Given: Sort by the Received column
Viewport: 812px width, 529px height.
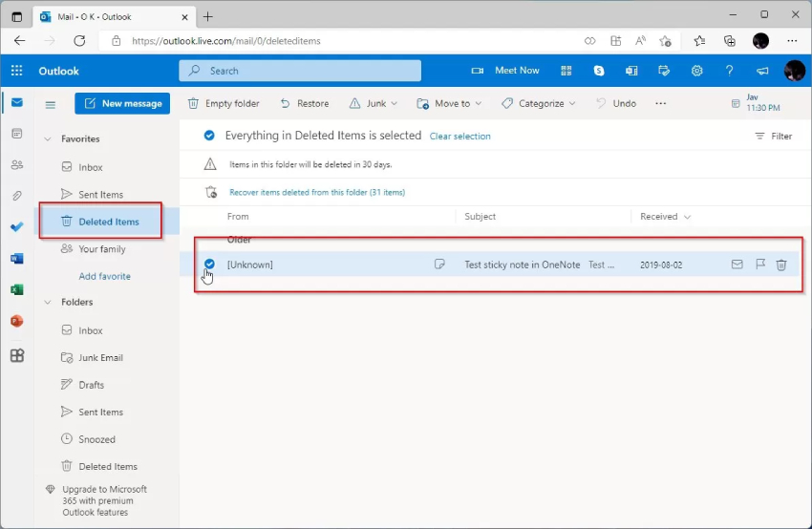Looking at the screenshot, I should 665,217.
